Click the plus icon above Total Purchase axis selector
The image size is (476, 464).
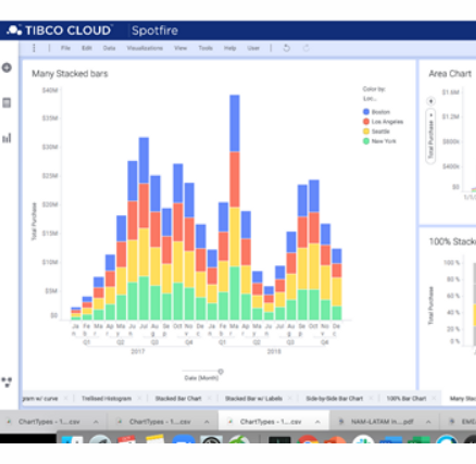click(x=431, y=101)
